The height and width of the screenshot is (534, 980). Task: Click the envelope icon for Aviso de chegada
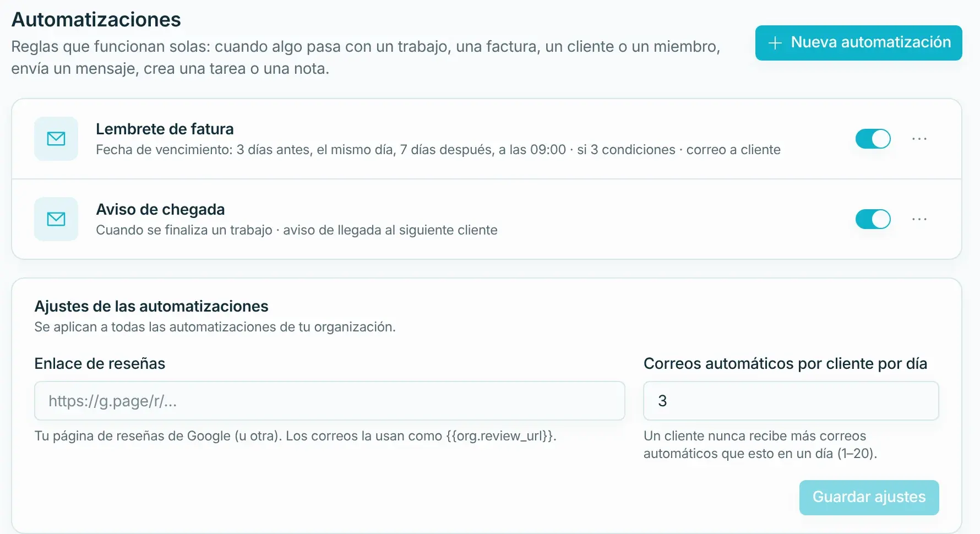[x=56, y=219]
